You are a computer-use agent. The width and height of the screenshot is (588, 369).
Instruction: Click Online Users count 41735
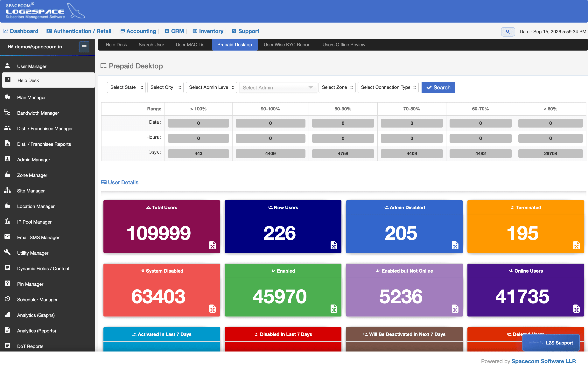point(522,296)
